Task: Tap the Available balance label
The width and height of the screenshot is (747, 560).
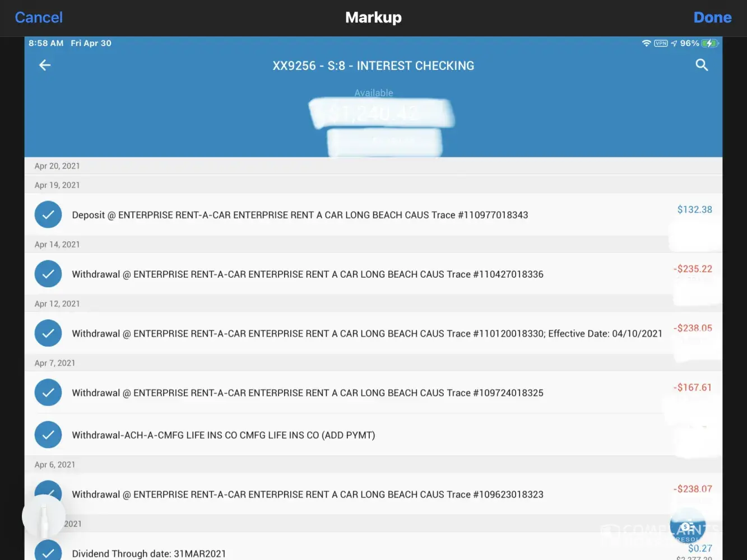Action: click(x=374, y=92)
